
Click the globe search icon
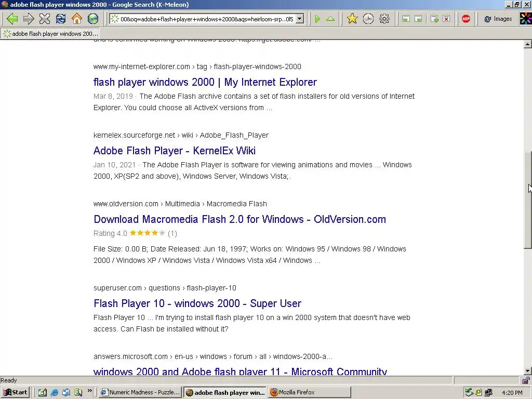coord(93,19)
